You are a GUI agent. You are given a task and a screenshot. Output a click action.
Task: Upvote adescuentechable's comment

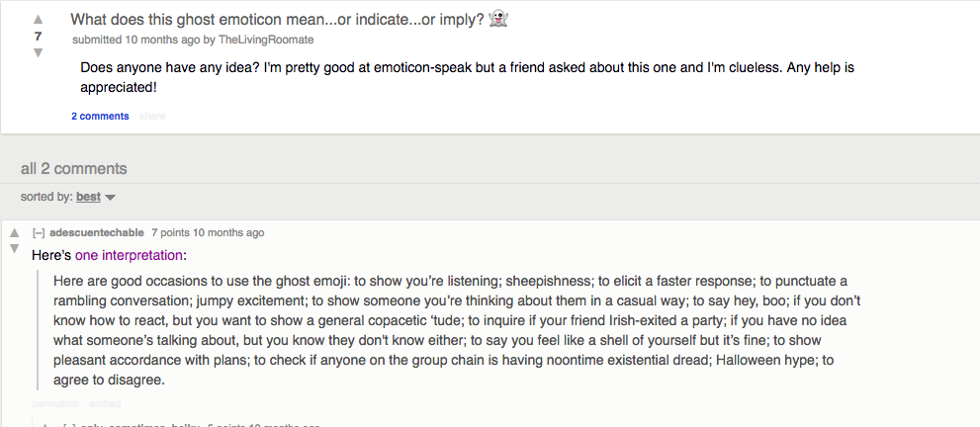pos(14,233)
